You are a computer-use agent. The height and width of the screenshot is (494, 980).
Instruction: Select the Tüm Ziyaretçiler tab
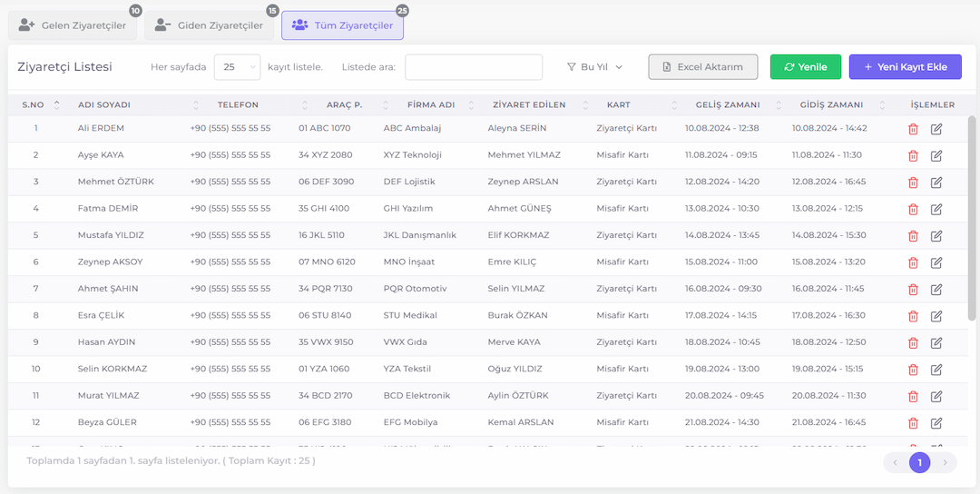[342, 25]
